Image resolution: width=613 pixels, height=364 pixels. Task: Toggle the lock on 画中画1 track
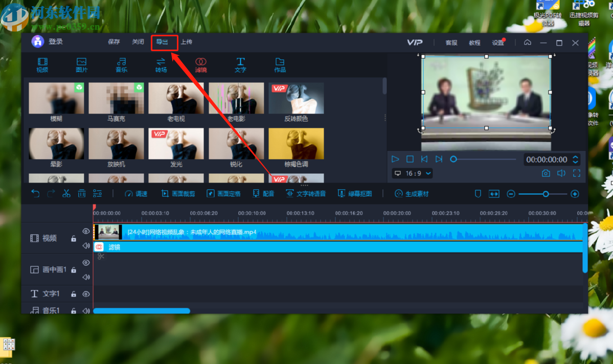pyautogui.click(x=74, y=270)
